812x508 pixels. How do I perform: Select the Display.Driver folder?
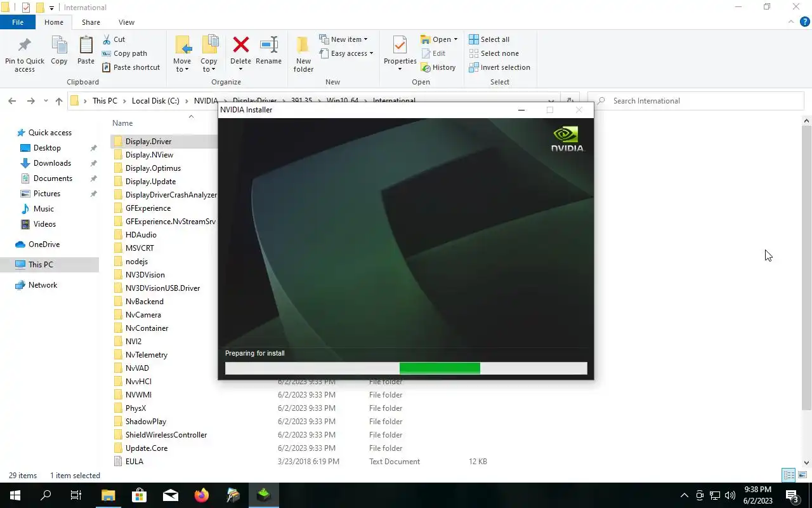coord(148,142)
